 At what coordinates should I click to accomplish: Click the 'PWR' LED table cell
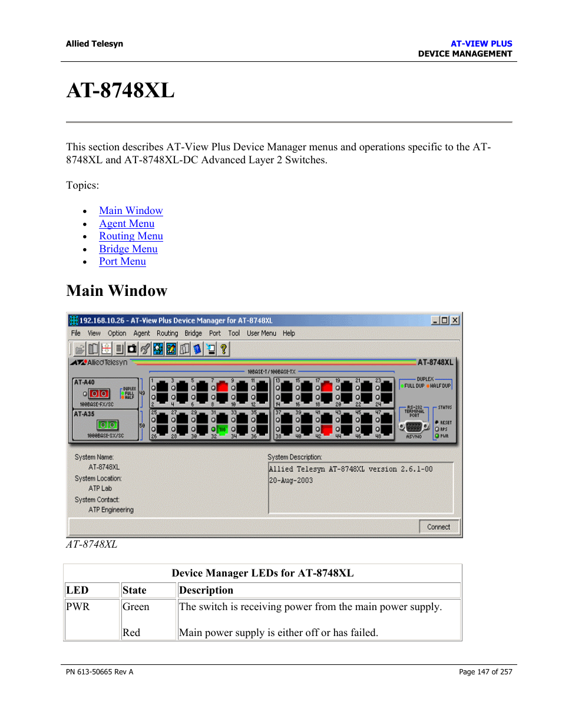[92, 620]
